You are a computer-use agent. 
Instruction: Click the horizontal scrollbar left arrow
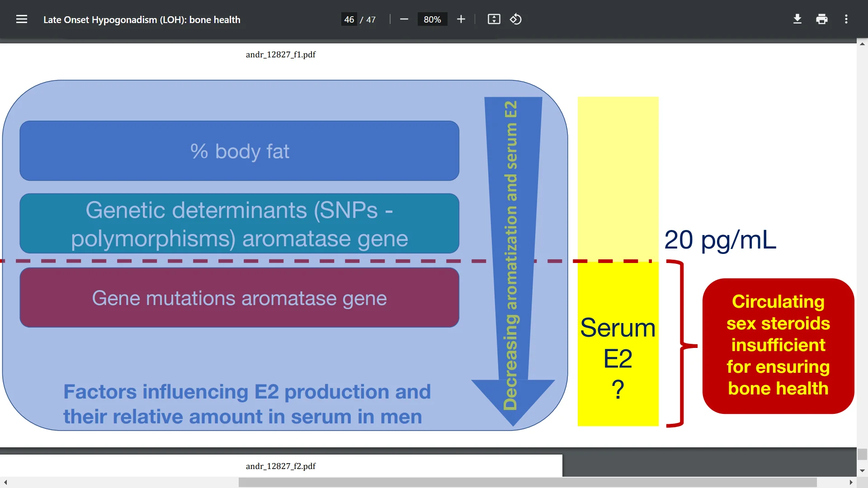[x=5, y=483]
